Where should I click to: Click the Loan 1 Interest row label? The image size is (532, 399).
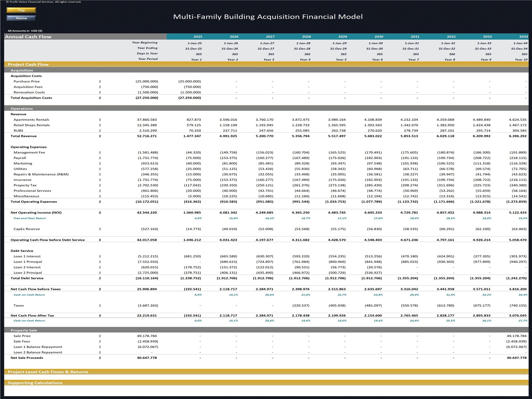pyautogui.click(x=27, y=256)
